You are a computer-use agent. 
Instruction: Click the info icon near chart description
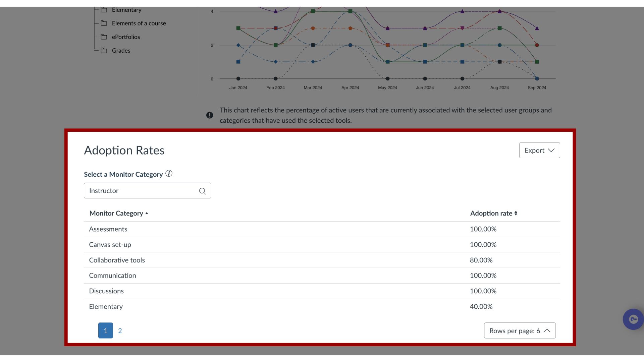(210, 115)
